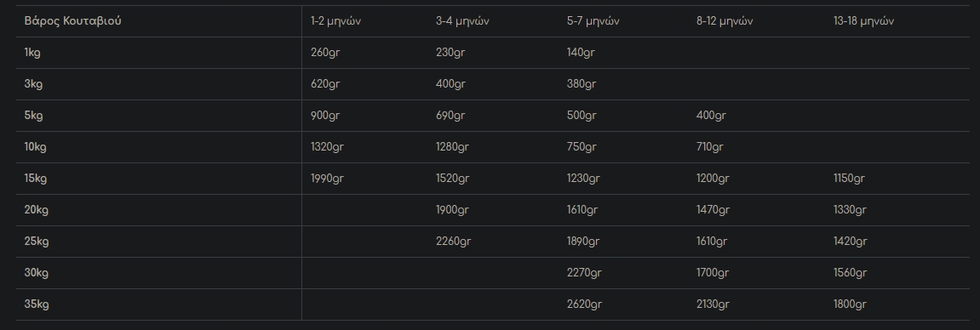Click the '8-12 μηνών' header
The image size is (980, 330).
pyautogui.click(x=725, y=21)
